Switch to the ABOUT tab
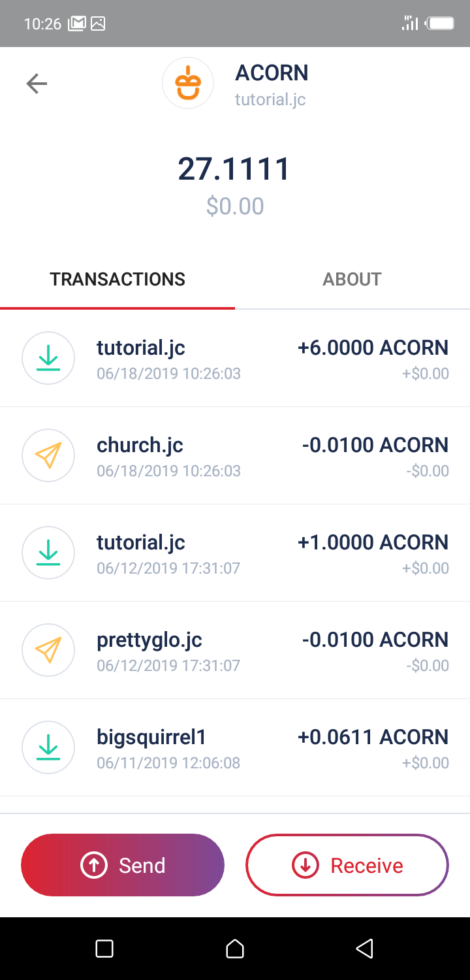Screen dimensions: 470x980 pos(352,280)
